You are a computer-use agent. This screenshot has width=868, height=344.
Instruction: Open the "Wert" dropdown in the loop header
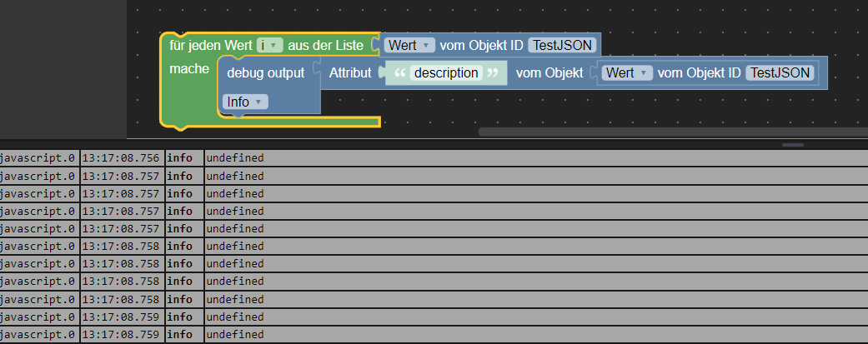[410, 45]
